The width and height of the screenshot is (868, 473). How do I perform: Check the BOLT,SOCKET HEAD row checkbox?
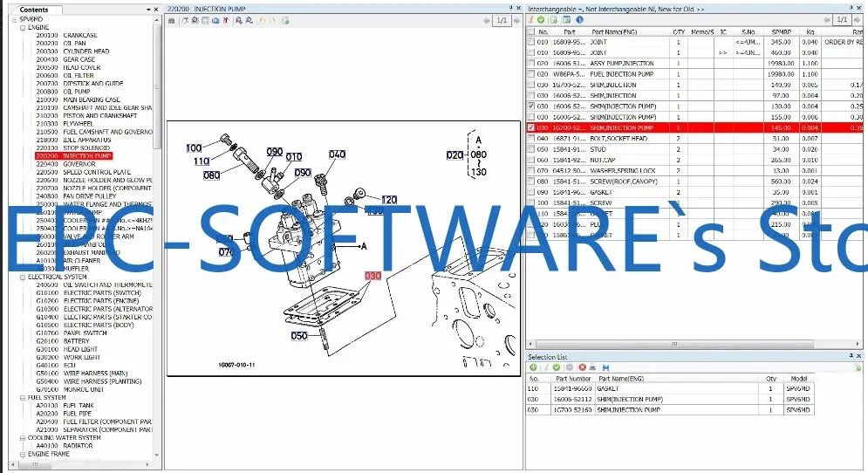click(531, 139)
